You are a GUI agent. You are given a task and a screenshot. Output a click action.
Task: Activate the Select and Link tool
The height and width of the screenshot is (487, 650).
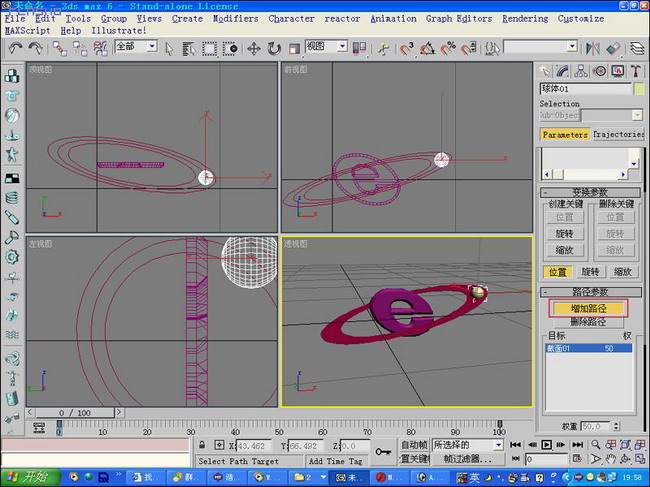pos(59,49)
